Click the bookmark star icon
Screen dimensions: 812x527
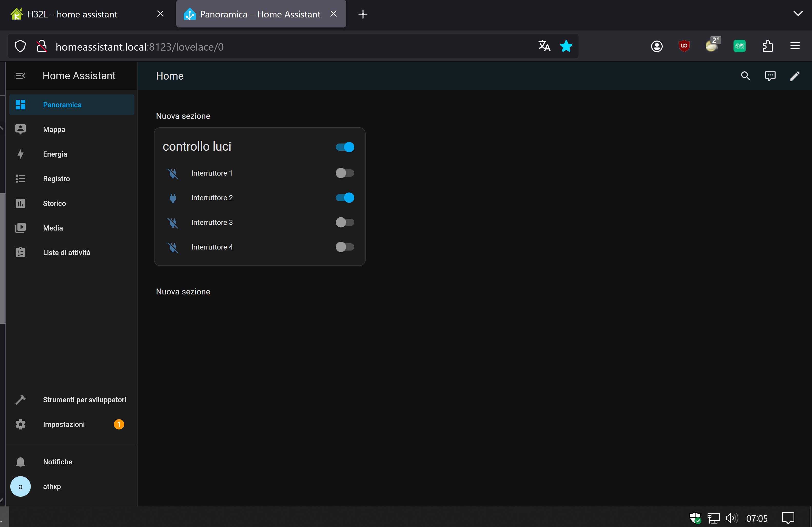pos(566,46)
